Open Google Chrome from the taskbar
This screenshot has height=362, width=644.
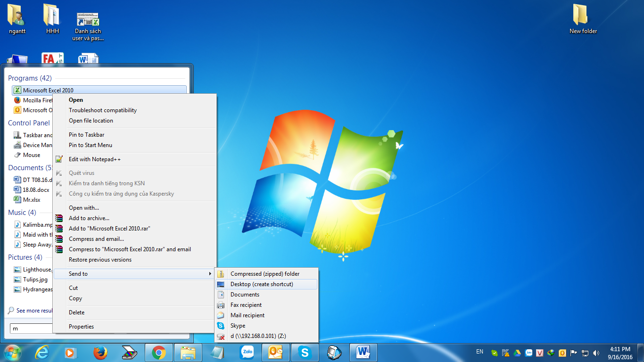(x=159, y=352)
